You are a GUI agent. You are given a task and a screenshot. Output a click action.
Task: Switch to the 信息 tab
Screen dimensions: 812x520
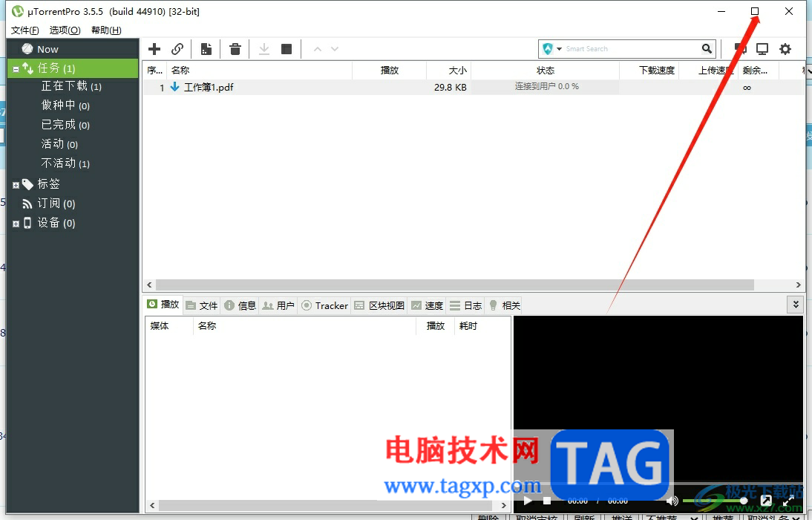point(240,305)
